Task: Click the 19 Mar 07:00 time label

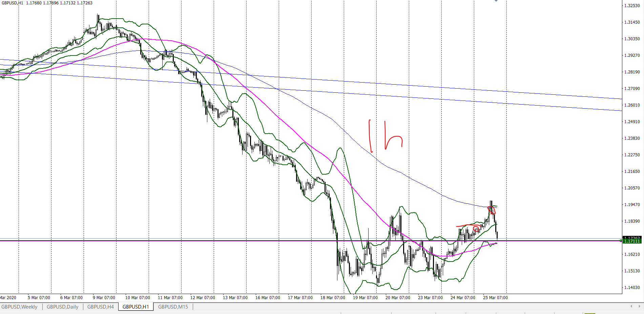Action: [x=365, y=298]
